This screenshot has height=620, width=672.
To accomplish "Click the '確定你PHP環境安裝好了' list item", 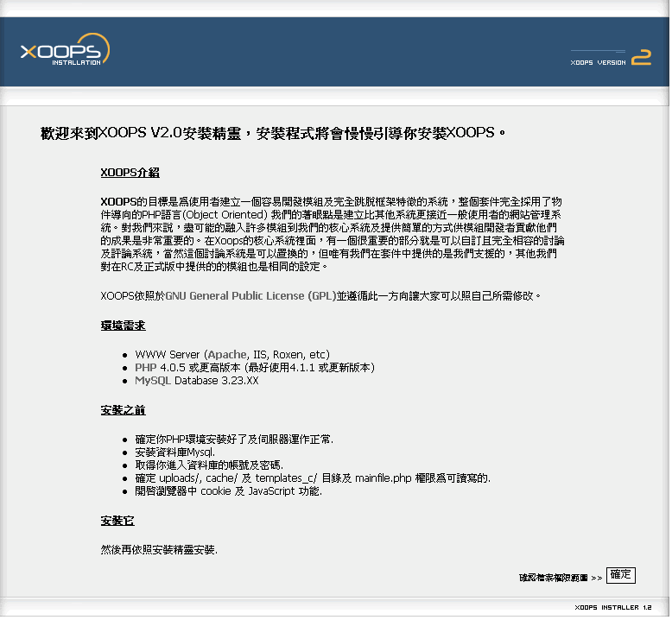I will click(x=234, y=441).
